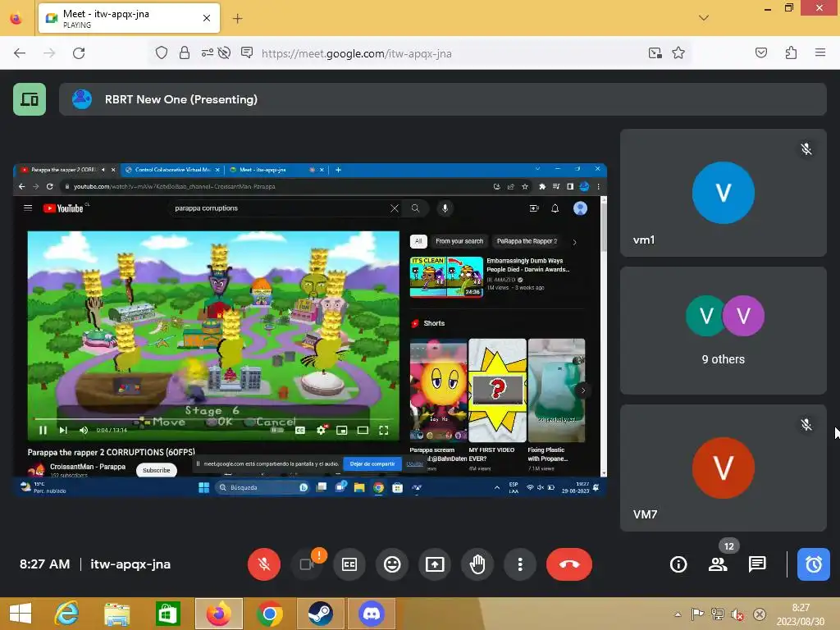Open Chrome from the taskbar

point(269,614)
